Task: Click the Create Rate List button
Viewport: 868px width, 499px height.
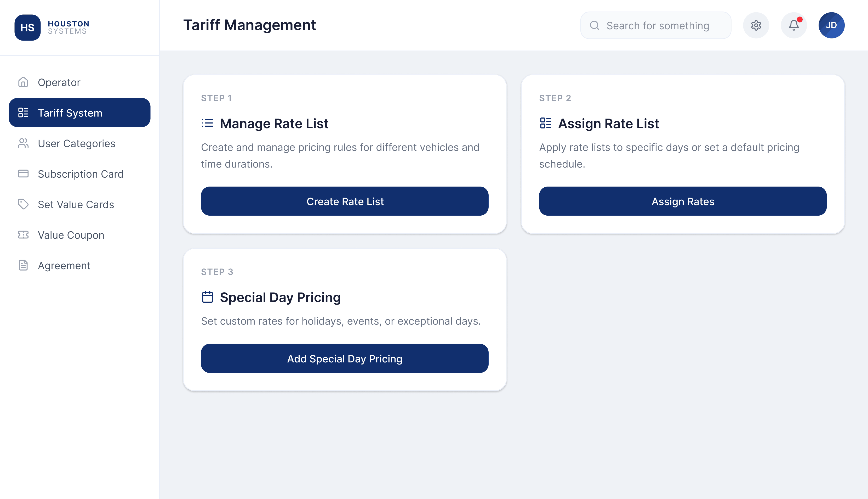Action: (x=345, y=201)
